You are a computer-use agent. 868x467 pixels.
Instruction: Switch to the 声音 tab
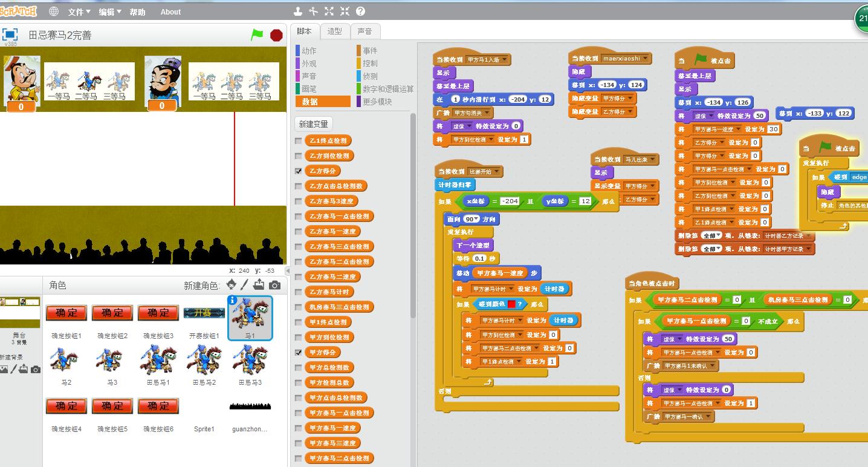tap(364, 31)
